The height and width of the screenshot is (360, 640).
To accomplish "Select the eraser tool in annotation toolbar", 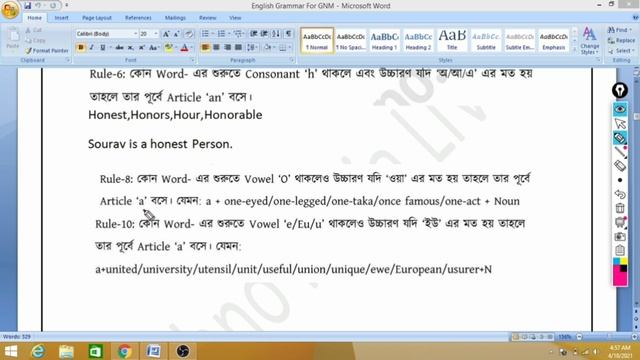I will pos(620,166).
